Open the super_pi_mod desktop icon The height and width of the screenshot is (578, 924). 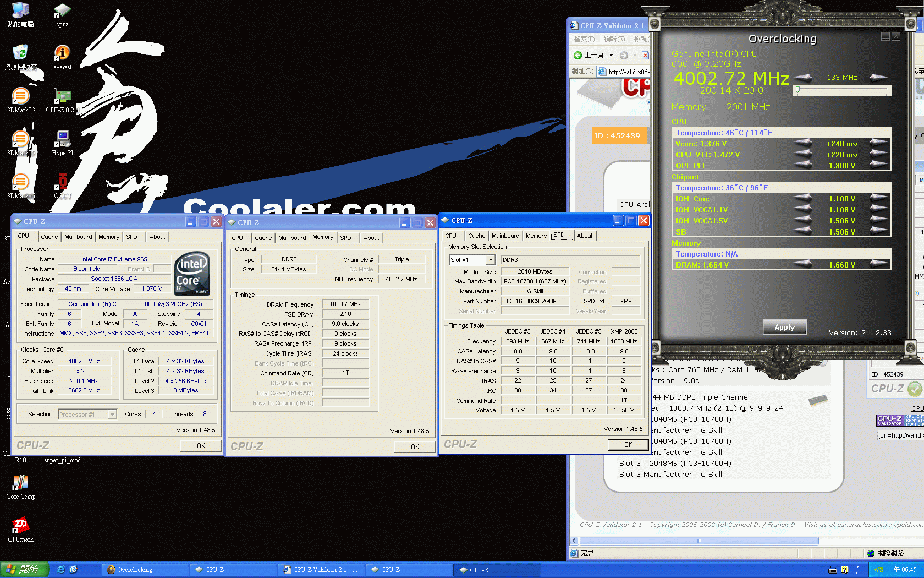[62, 460]
